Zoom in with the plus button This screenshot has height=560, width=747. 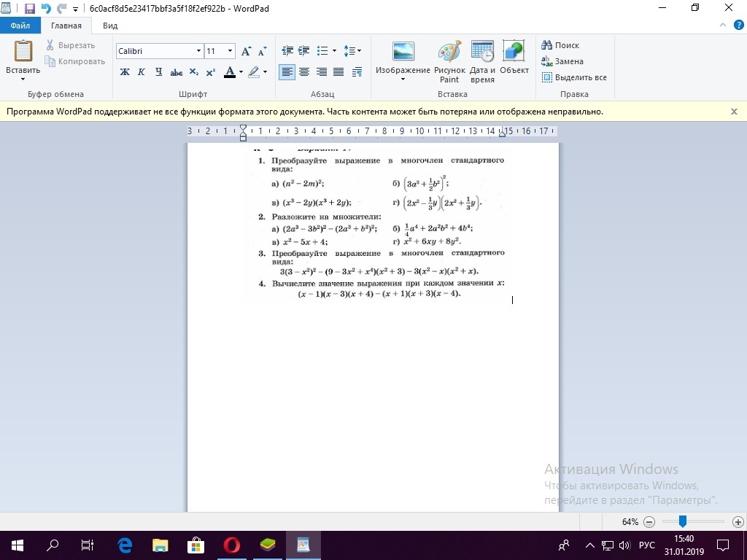pos(738,522)
